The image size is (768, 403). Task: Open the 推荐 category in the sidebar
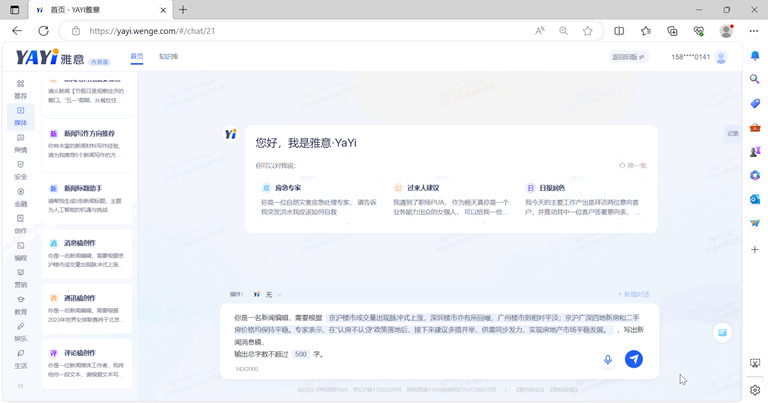pyautogui.click(x=21, y=90)
